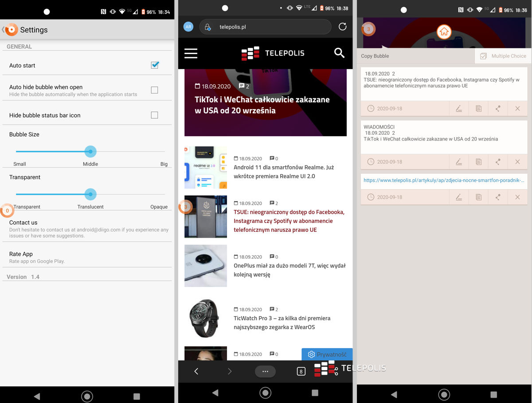The width and height of the screenshot is (532, 403).
Task: Tap the search magnifier on Telepolis header
Action: [x=339, y=53]
